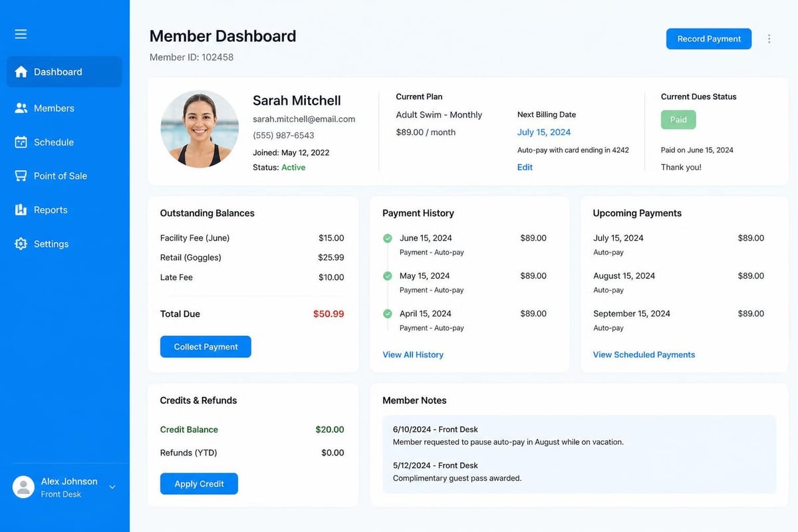The width and height of the screenshot is (798, 532).
Task: Click the phone number (555) 987-6543
Action: pyautogui.click(x=283, y=135)
